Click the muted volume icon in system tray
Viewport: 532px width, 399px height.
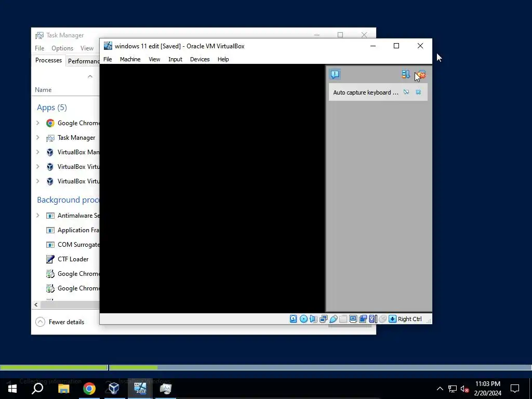(x=465, y=389)
